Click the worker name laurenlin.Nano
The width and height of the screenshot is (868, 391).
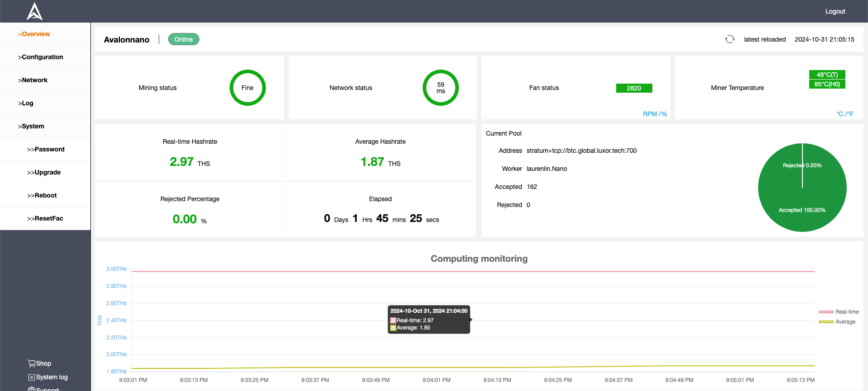[x=547, y=169]
